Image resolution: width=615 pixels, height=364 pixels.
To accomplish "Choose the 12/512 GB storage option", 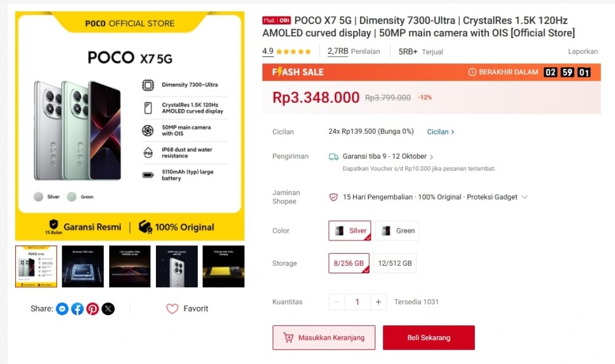I will 395,263.
